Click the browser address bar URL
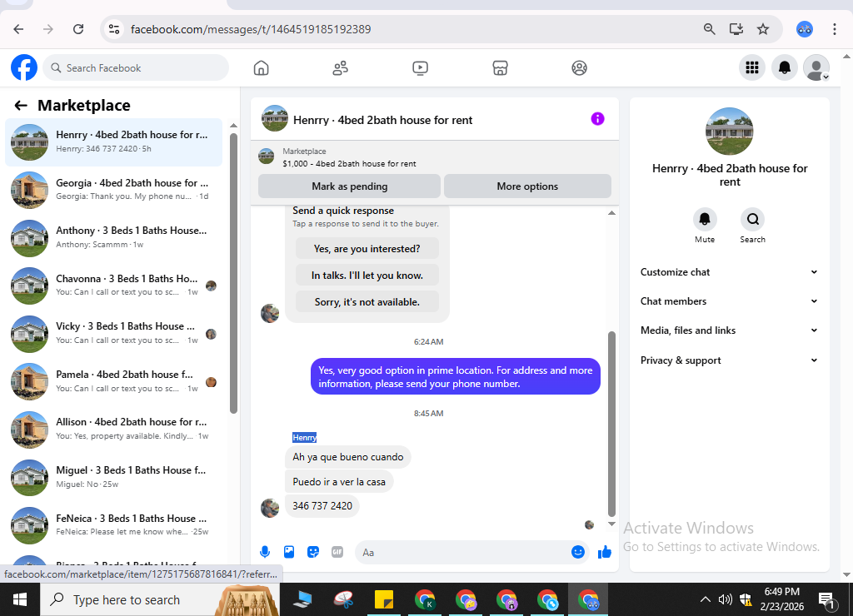 click(x=251, y=29)
